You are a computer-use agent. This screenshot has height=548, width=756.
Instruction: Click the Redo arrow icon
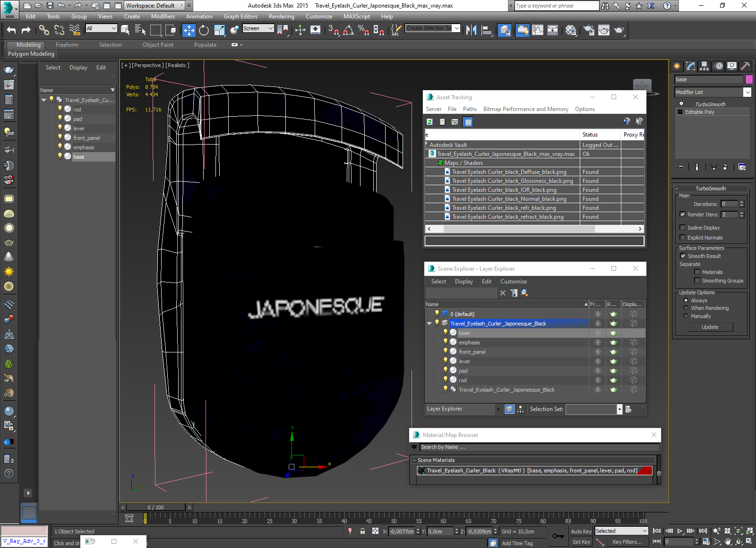click(26, 30)
